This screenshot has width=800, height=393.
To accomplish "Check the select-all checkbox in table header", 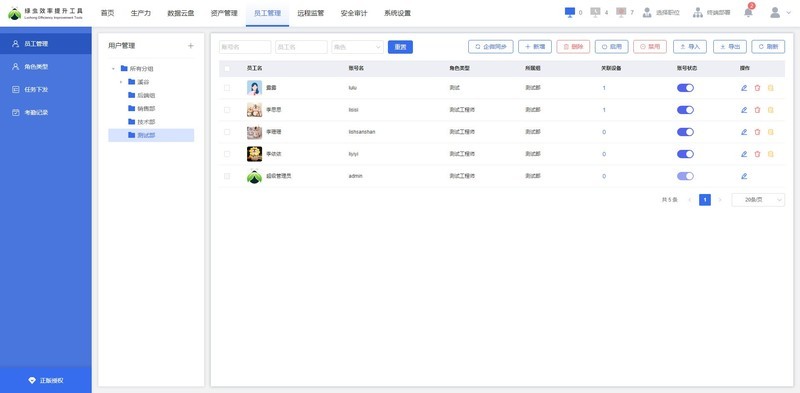I will pos(227,68).
